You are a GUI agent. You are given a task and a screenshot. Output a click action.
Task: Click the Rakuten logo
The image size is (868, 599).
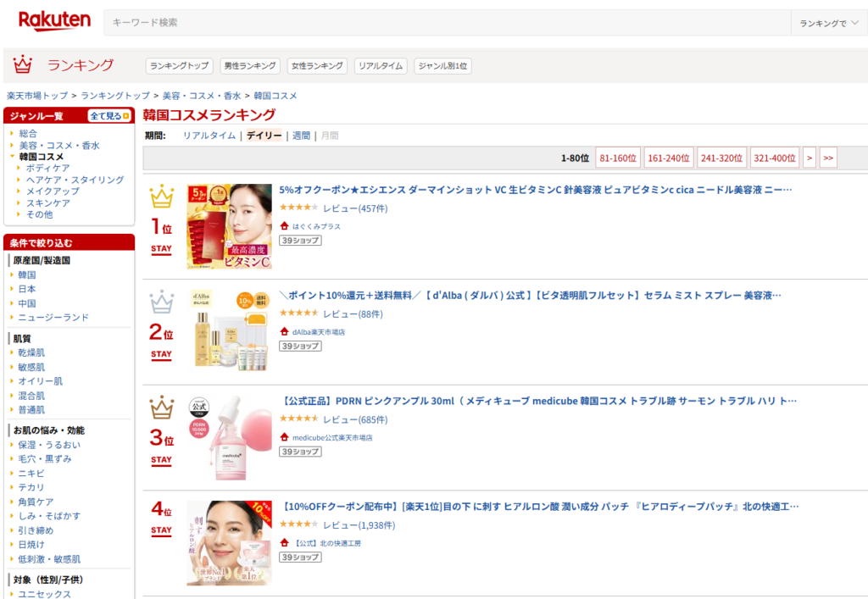click(x=54, y=20)
